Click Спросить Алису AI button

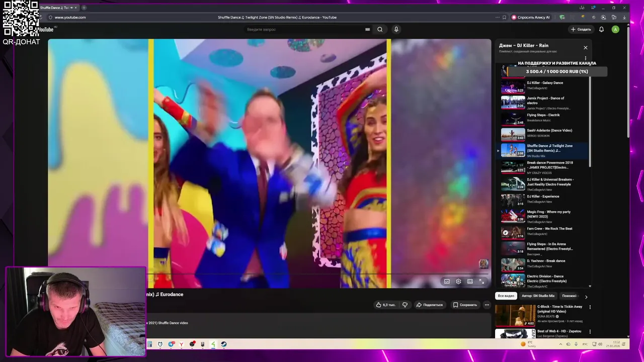pos(531,17)
